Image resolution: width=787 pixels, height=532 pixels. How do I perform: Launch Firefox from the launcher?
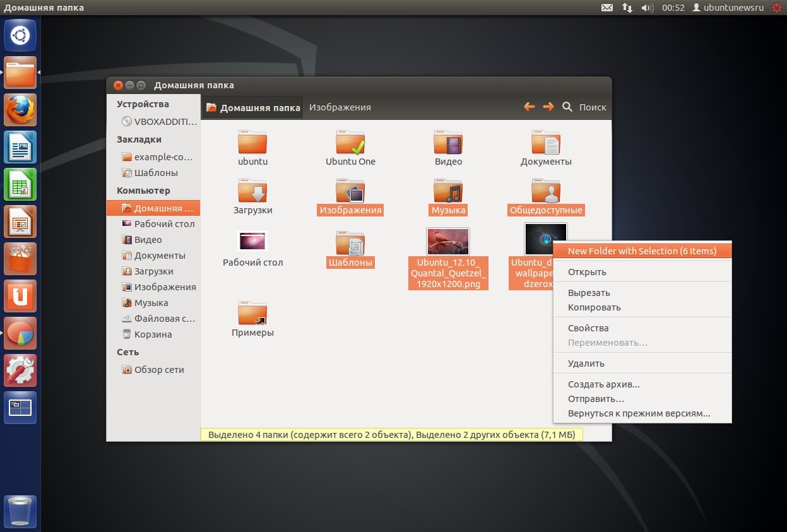point(21,110)
